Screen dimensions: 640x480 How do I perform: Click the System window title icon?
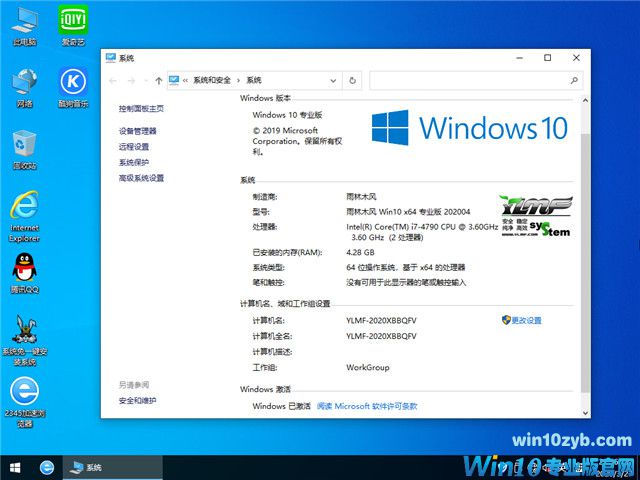point(111,58)
